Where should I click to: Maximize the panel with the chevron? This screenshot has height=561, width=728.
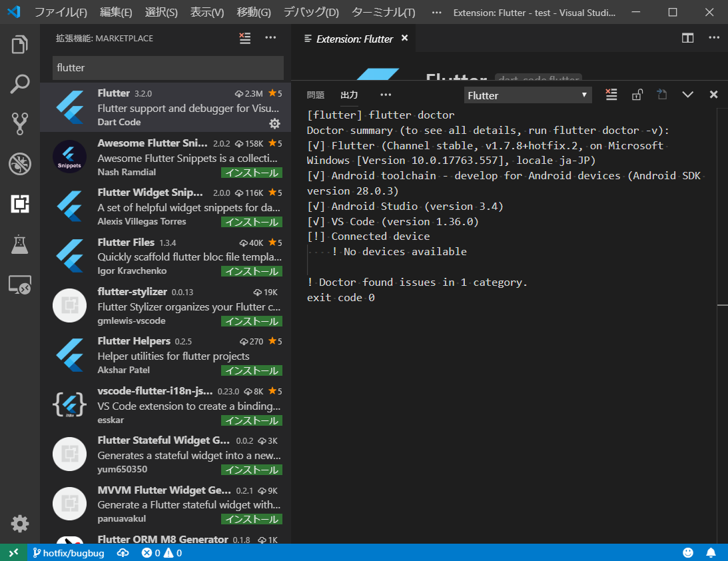pyautogui.click(x=687, y=95)
